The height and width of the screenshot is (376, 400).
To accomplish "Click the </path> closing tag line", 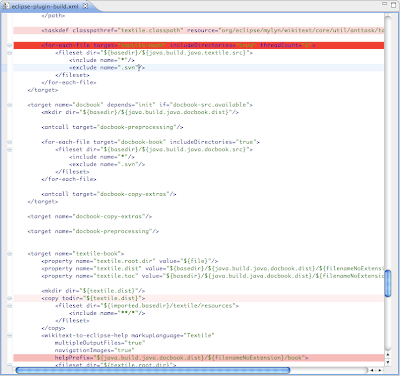I will [53, 15].
